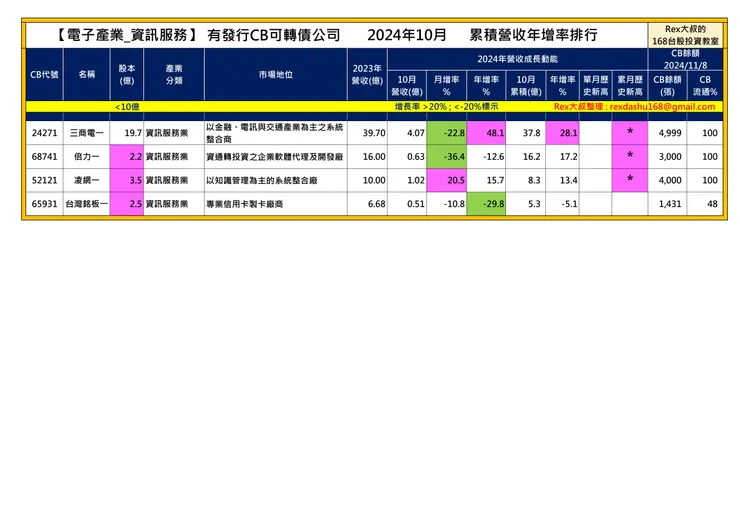Select the 10月累積(億) column header

(525, 85)
